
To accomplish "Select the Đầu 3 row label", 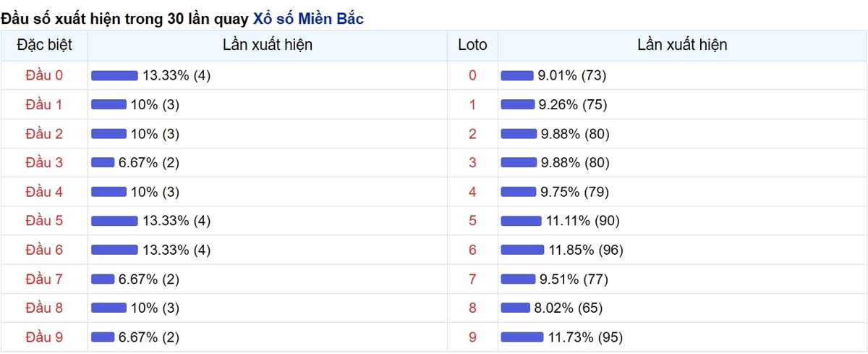I will [44, 163].
